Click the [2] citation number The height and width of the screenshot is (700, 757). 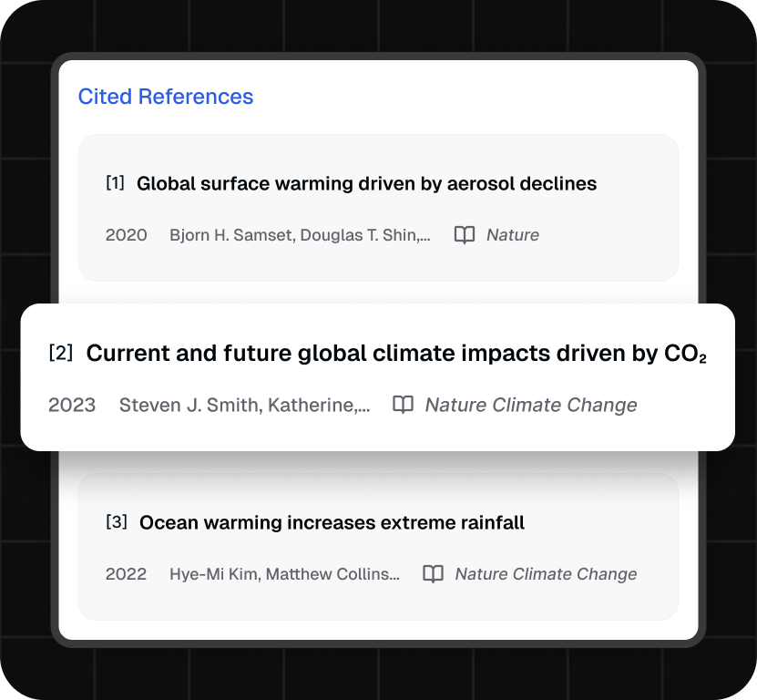(x=61, y=353)
